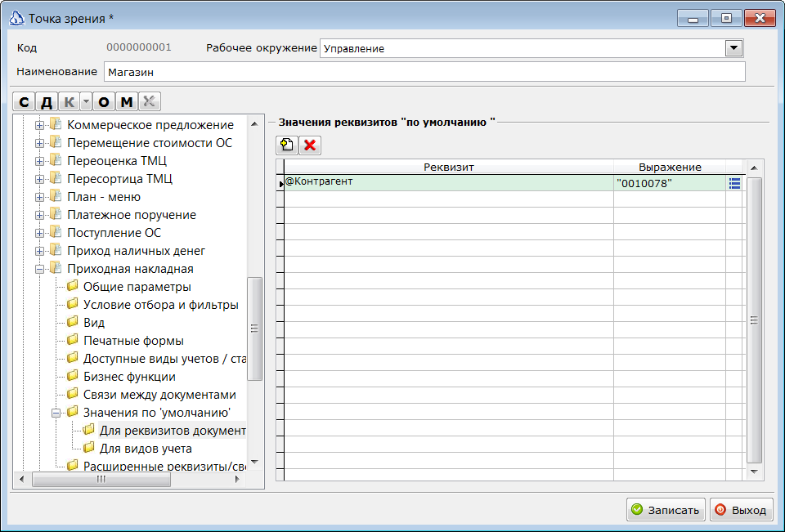Click the application icon in title bar
The width and height of the screenshot is (785, 532).
tap(17, 19)
